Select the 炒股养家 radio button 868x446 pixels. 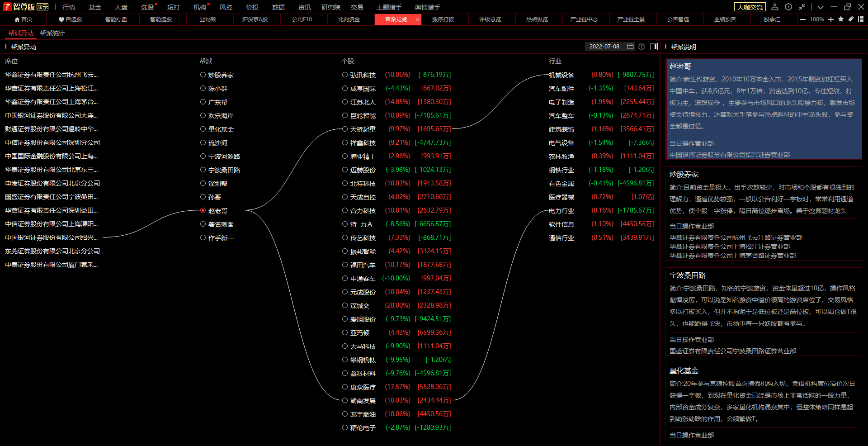203,75
